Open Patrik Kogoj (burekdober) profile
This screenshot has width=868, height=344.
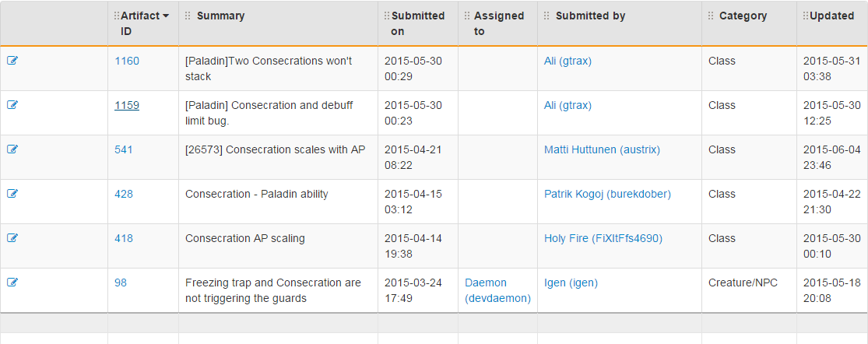(x=607, y=194)
